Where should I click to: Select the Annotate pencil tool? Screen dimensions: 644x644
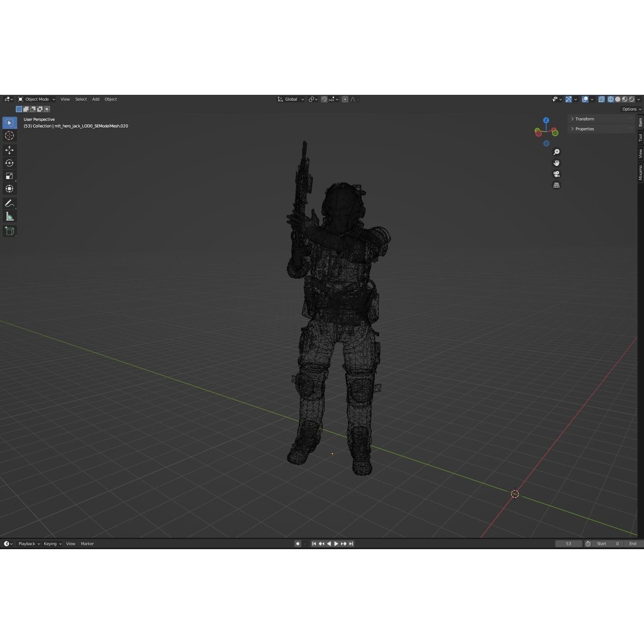10,203
